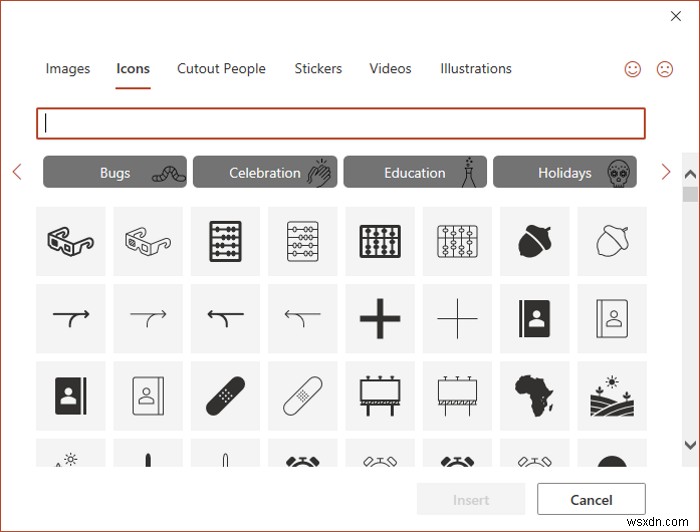Pick the outline billboard icon

[457, 396]
